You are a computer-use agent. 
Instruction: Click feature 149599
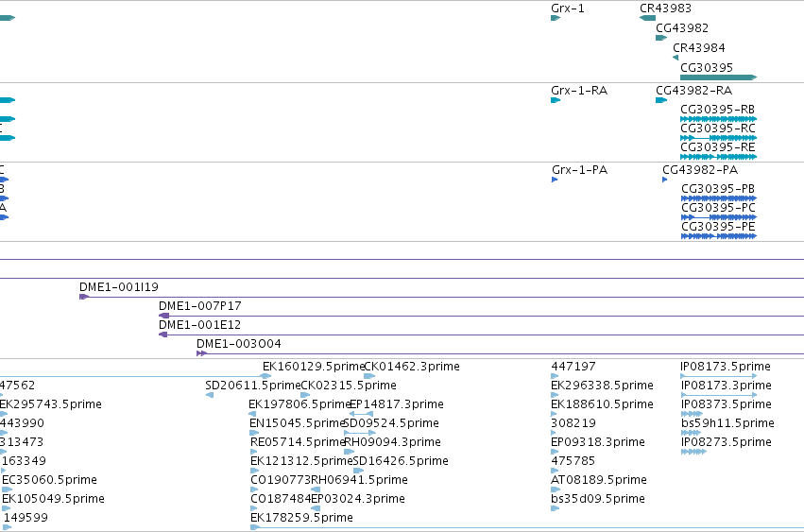[x=7, y=527]
